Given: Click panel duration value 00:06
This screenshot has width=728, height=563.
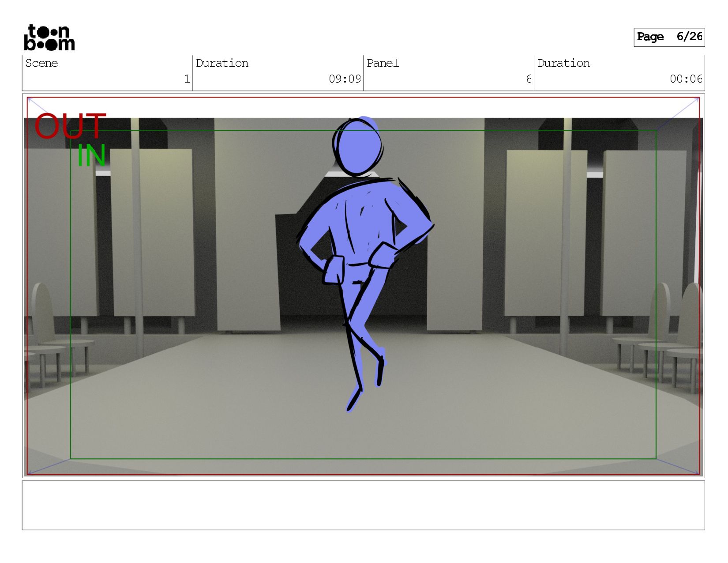Looking at the screenshot, I should 686,79.
